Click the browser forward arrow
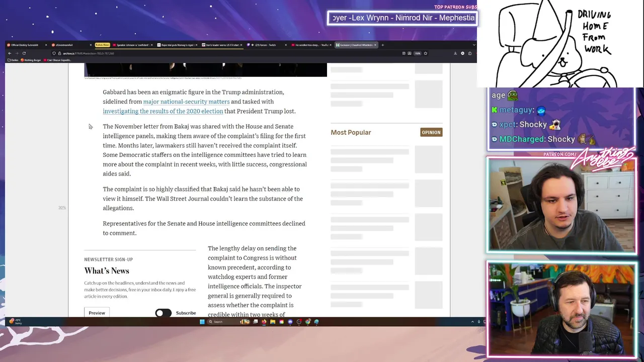This screenshot has height=362, width=644. tap(17, 53)
